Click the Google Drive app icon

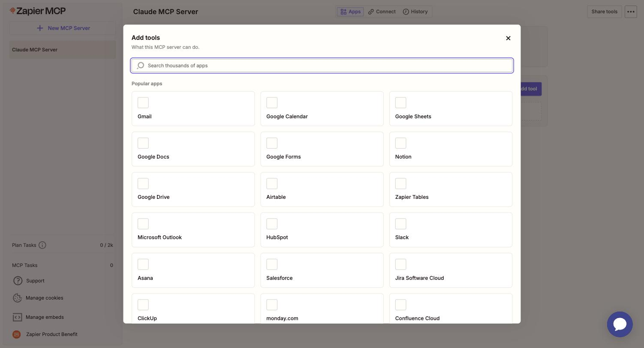[143, 183]
